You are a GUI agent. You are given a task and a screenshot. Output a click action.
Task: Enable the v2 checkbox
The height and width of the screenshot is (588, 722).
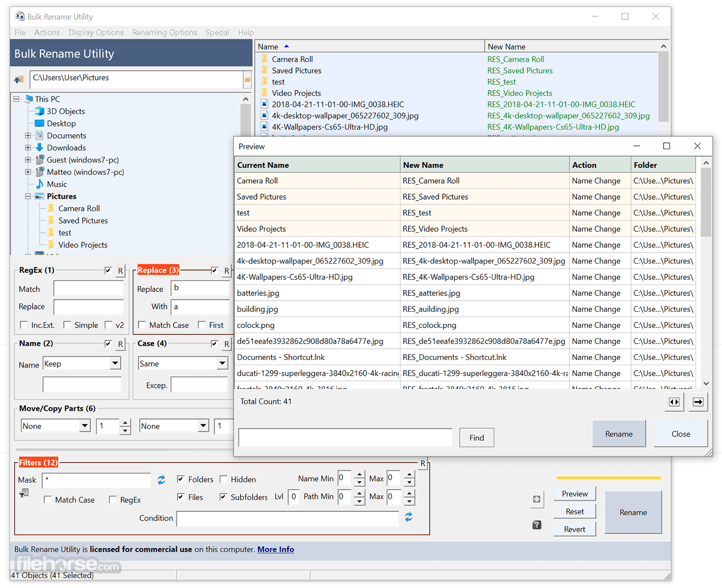108,325
